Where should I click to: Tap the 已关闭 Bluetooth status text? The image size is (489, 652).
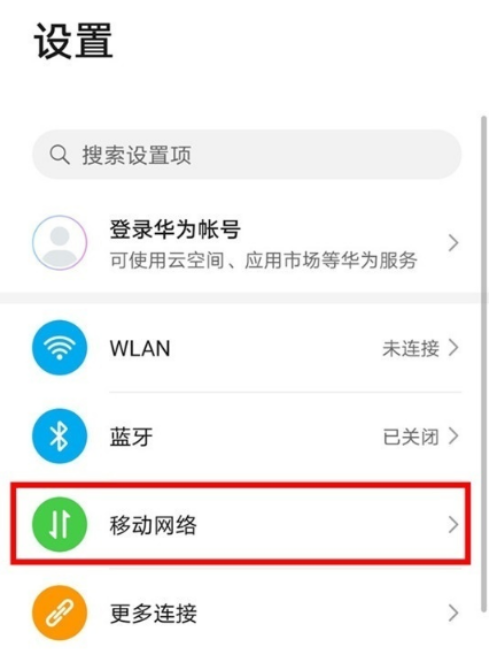(x=410, y=437)
